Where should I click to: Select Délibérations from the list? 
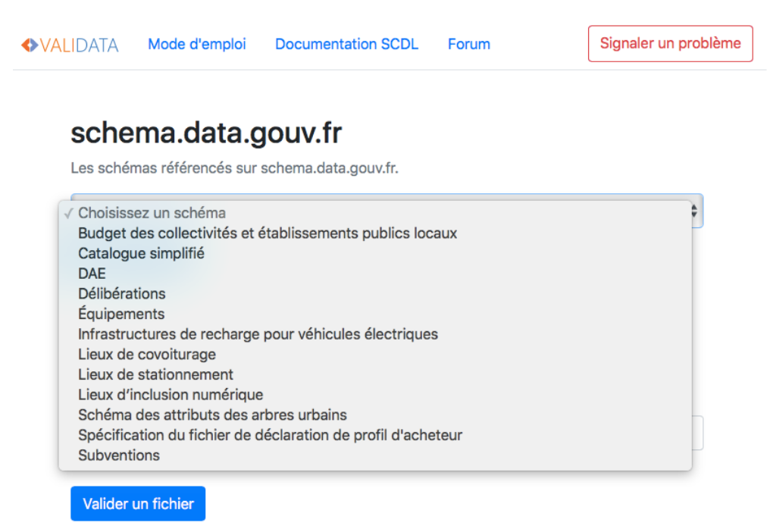point(375,294)
